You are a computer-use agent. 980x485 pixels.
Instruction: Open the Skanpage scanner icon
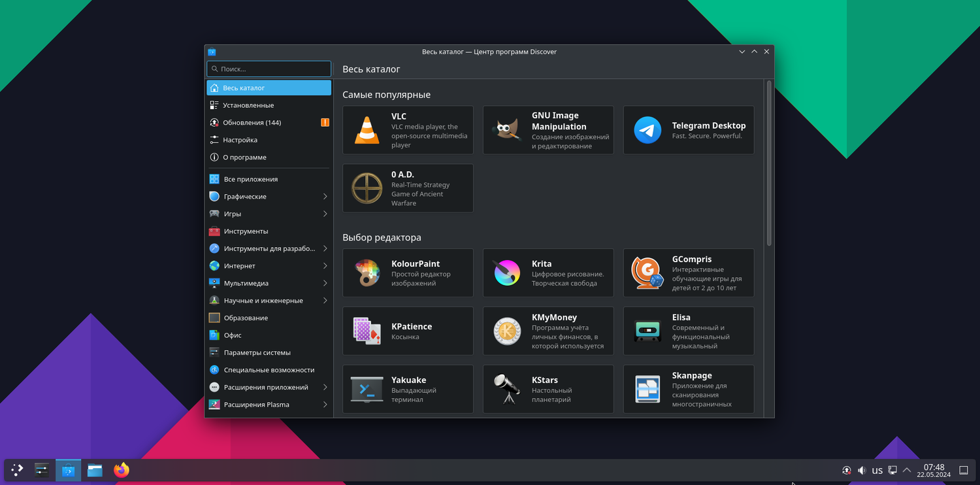pyautogui.click(x=647, y=389)
